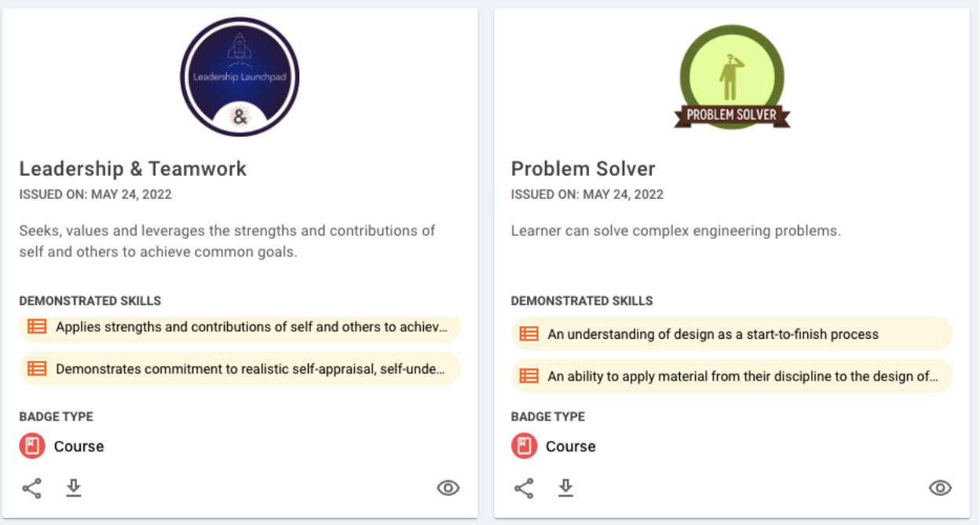
Task: Click list icon beside 'Applies strengths' skill
Action: click(x=37, y=326)
